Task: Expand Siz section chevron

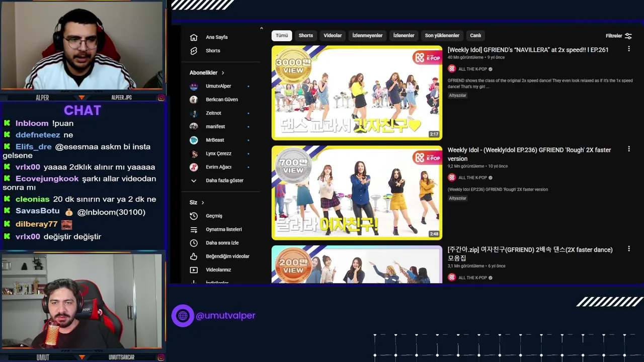Action: [x=203, y=203]
